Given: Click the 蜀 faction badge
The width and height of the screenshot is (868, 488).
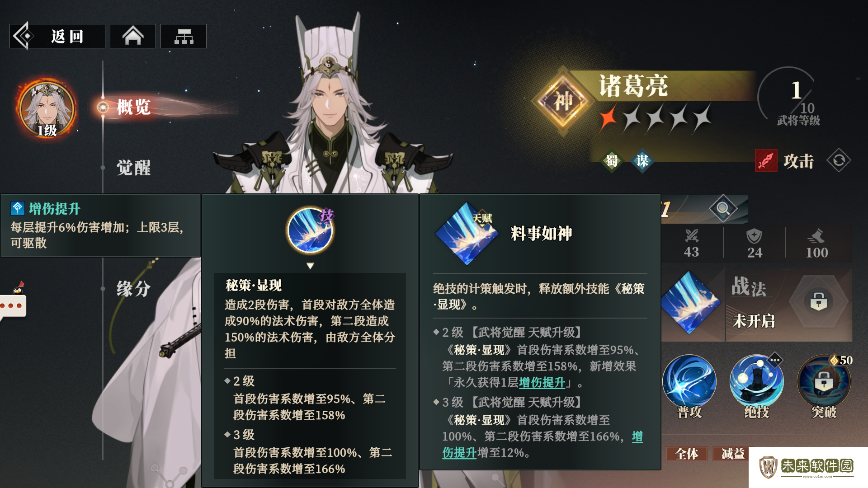Looking at the screenshot, I should coord(612,160).
